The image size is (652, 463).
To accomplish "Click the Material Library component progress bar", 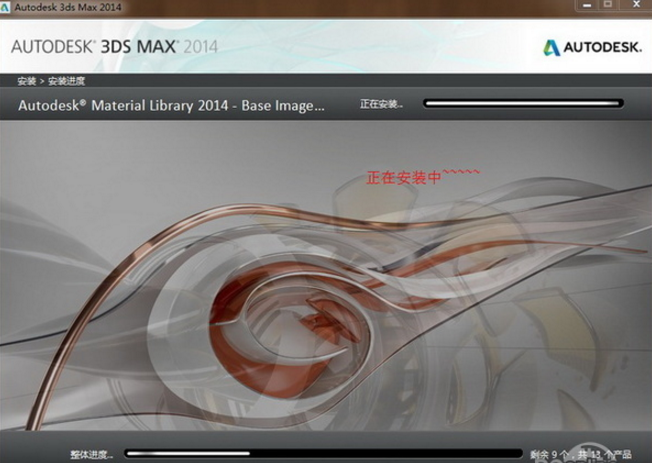I will pos(524,104).
